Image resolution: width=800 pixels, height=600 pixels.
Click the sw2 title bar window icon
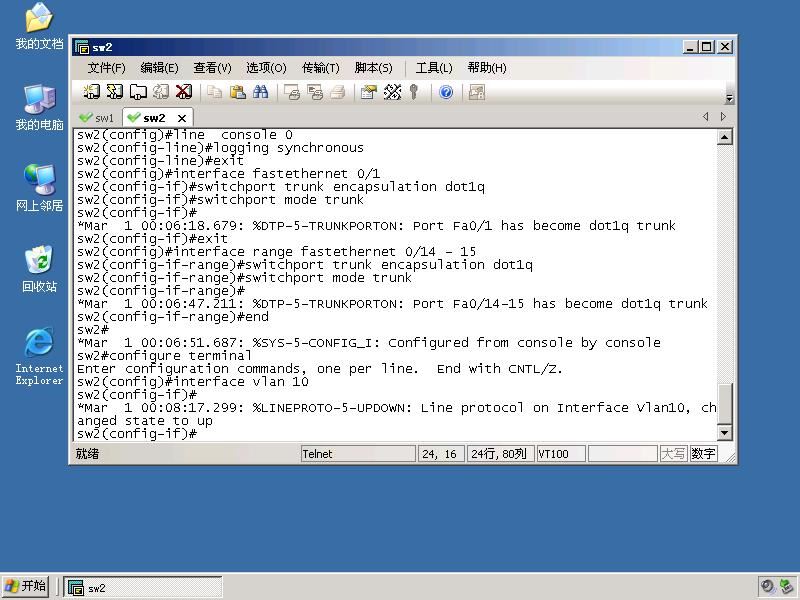(x=82, y=47)
